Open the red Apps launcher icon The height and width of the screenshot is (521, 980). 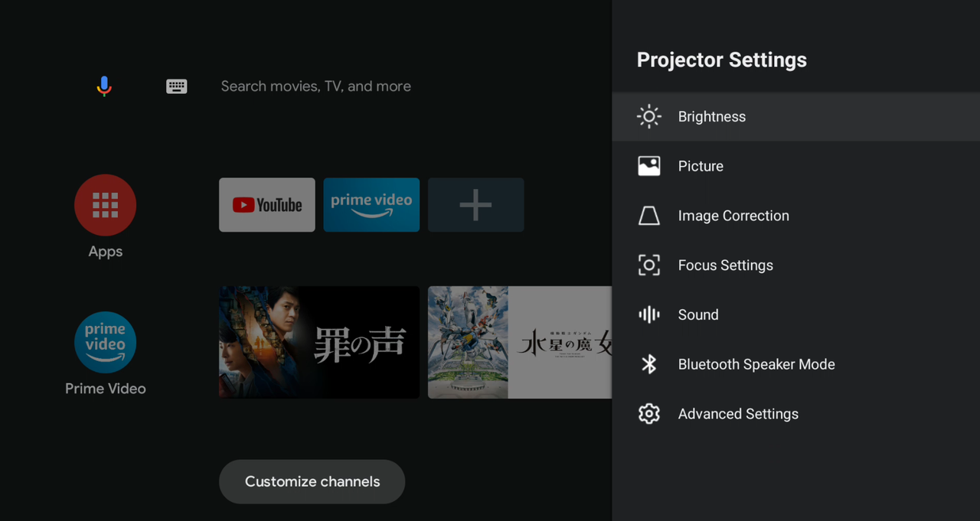click(105, 205)
